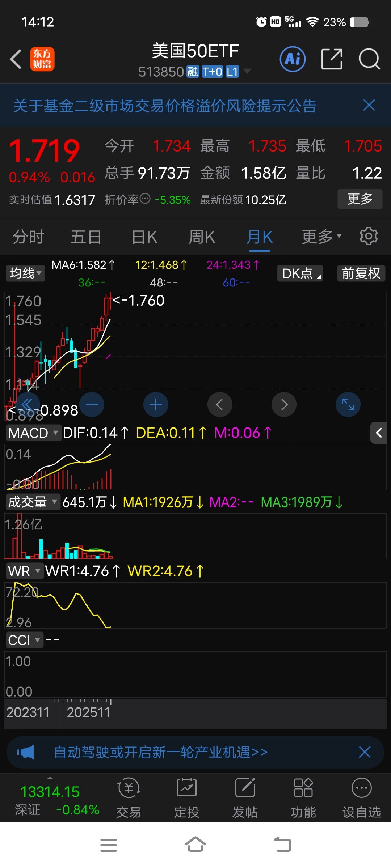Open the MACD indicator dropdown
Image resolution: width=391 pixels, height=868 pixels.
[x=33, y=433]
